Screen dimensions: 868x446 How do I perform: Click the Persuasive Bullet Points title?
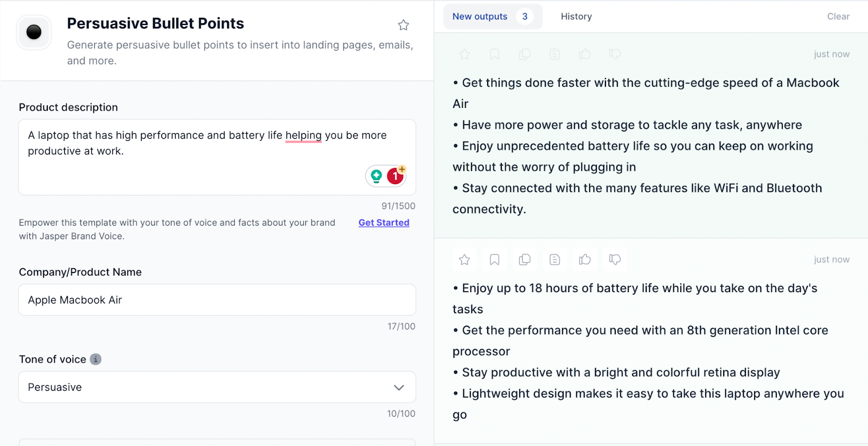click(x=155, y=23)
